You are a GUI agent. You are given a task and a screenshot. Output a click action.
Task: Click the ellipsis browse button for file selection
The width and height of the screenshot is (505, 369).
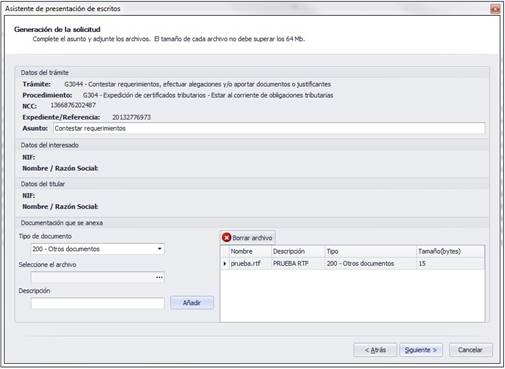point(160,277)
